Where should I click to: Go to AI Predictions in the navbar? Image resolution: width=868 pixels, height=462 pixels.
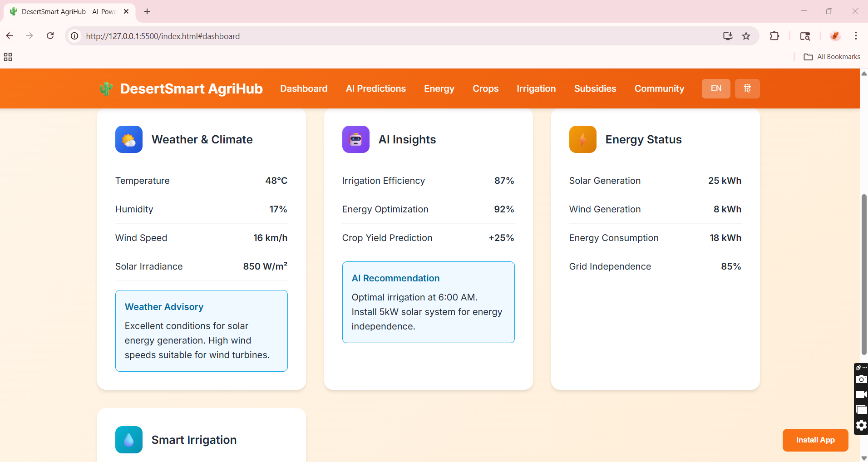(x=376, y=88)
